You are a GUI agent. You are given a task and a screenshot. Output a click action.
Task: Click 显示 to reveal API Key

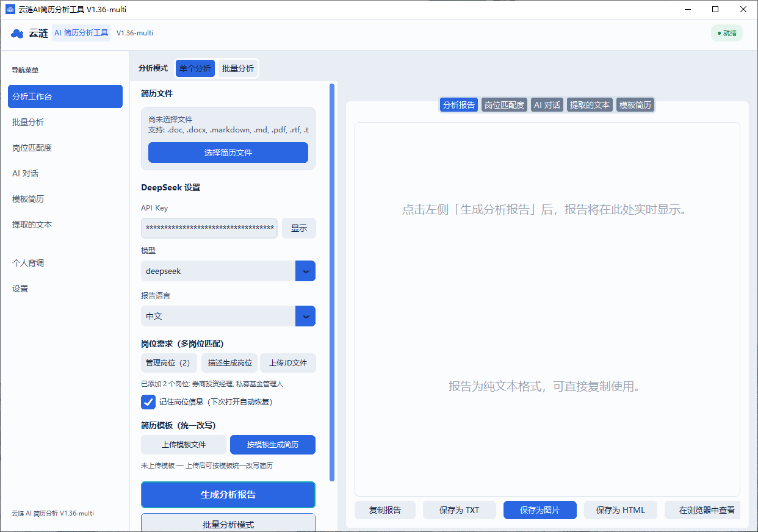299,228
